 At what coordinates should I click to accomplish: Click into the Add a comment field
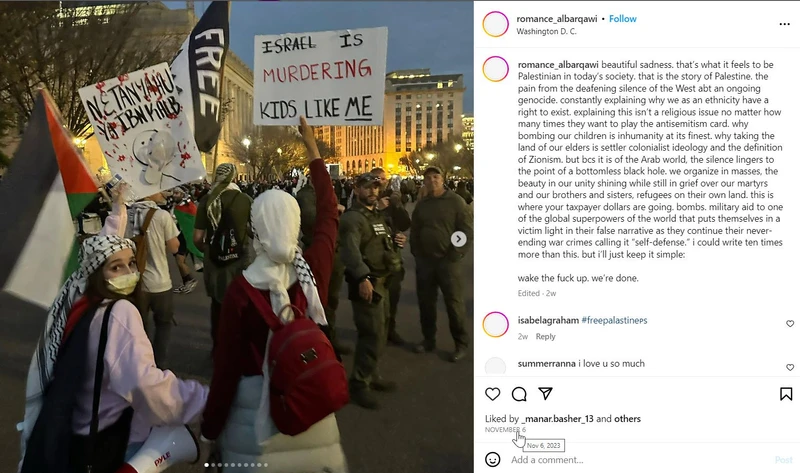pyautogui.click(x=638, y=460)
